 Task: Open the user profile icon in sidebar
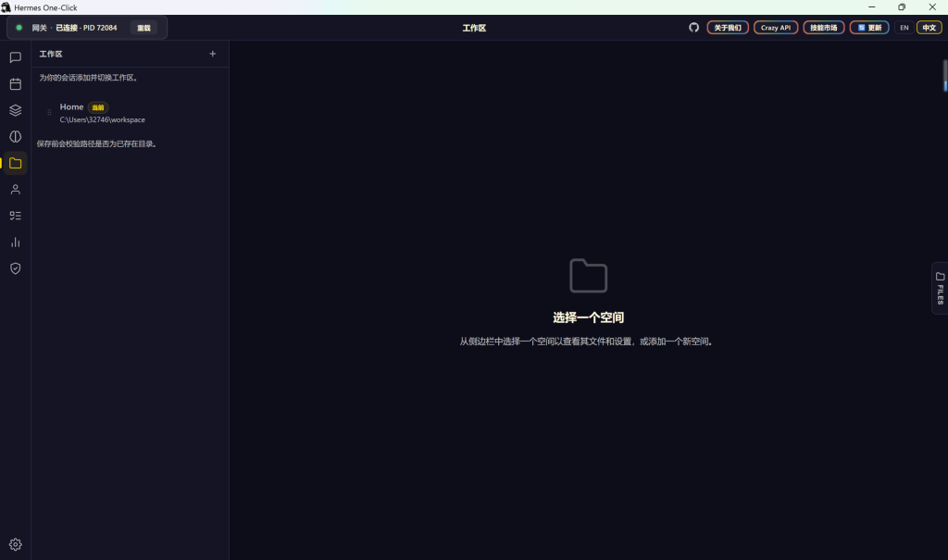point(15,189)
